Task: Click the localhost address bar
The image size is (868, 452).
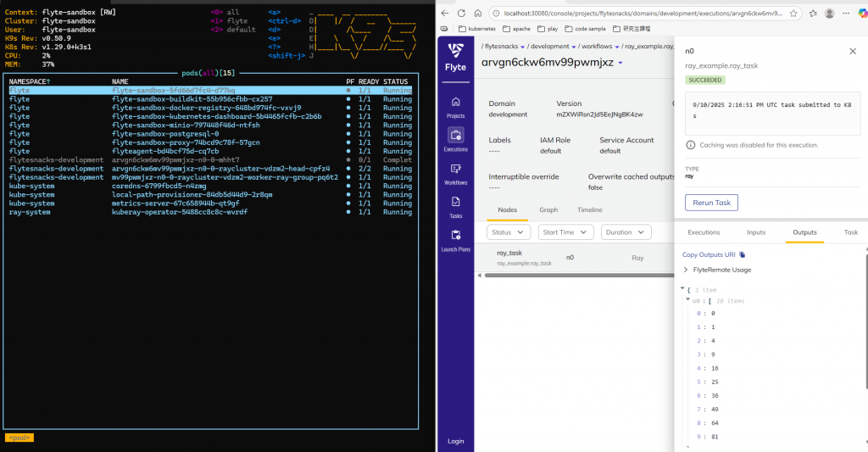Action: pos(643,14)
